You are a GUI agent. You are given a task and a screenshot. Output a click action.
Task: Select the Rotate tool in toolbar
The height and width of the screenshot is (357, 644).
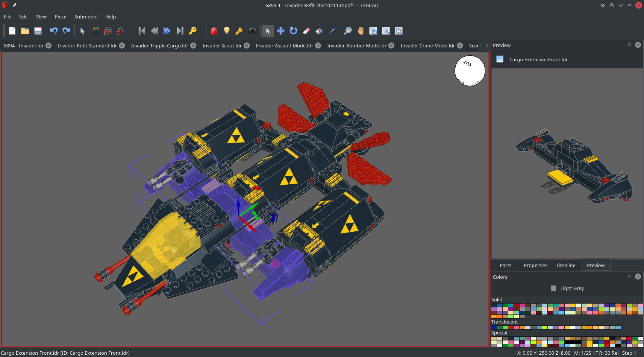coord(294,31)
